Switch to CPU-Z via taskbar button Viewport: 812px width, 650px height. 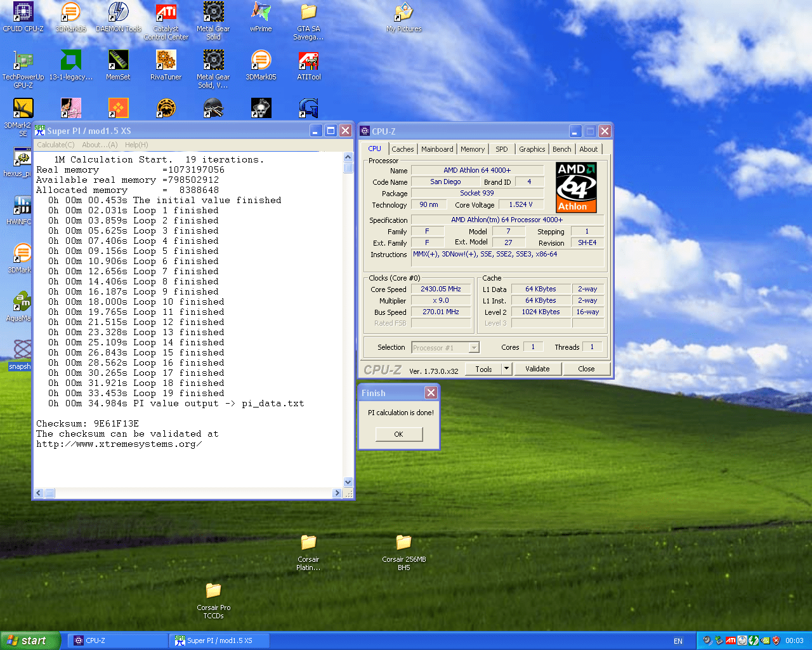[117, 640]
